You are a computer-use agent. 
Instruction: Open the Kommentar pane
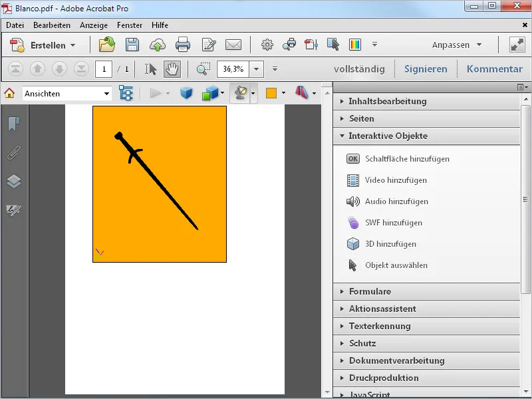[494, 69]
